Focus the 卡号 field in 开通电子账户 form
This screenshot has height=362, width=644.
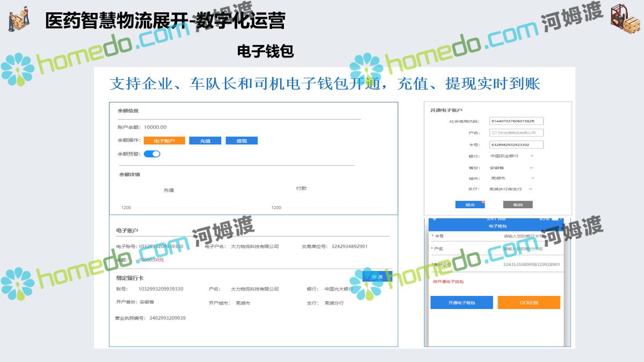tap(516, 145)
